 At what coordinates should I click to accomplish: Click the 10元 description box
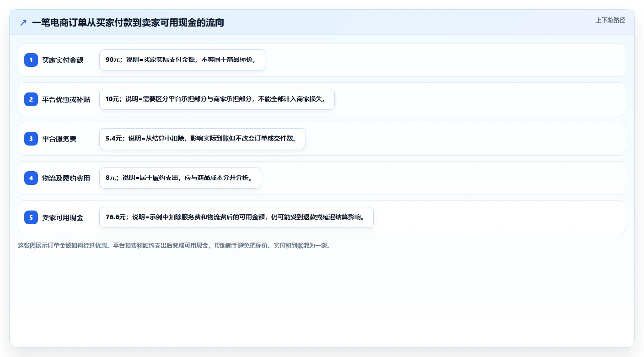[217, 99]
